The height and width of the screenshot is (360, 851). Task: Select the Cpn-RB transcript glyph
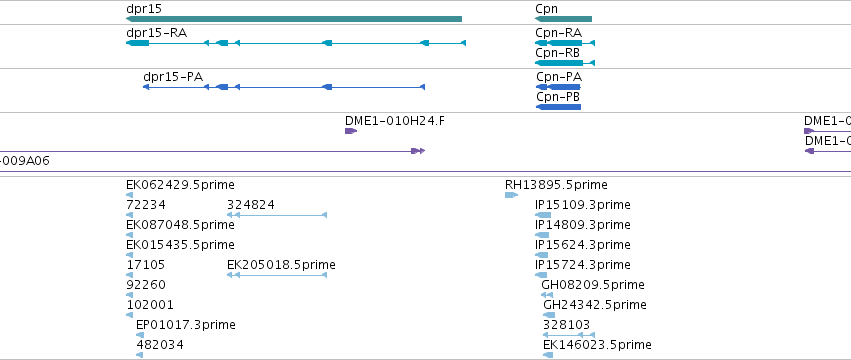point(565,63)
